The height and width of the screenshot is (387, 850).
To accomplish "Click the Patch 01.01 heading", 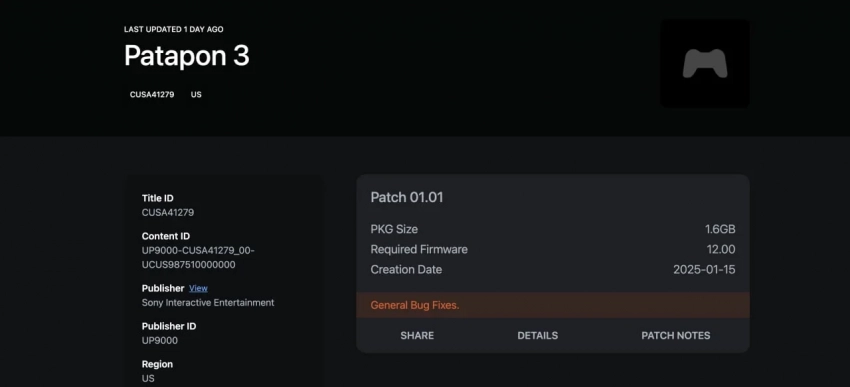I will (x=407, y=197).
